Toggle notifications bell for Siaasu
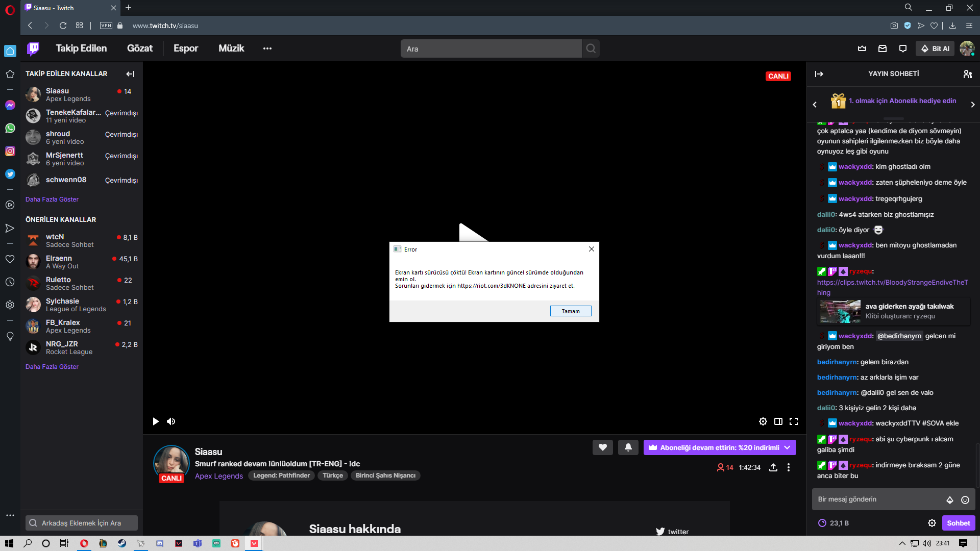The width and height of the screenshot is (980, 551). pos(628,447)
